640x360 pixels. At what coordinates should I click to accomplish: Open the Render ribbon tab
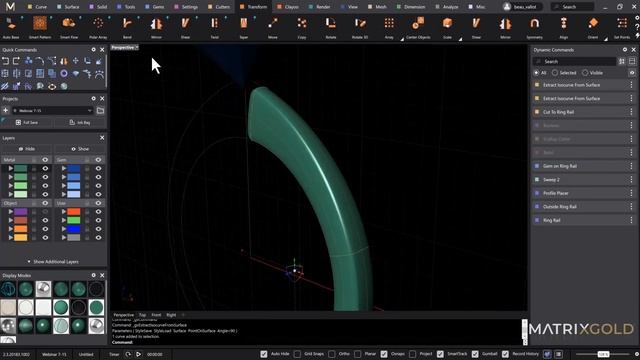tap(320, 7)
